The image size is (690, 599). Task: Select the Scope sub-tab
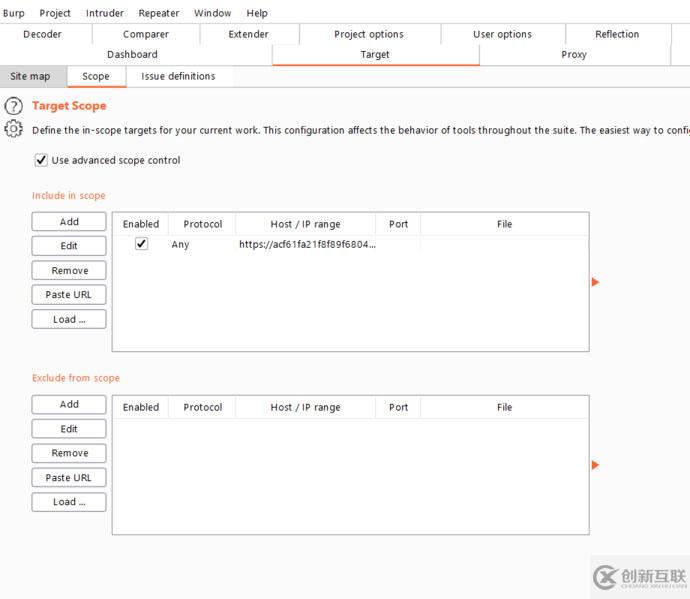click(95, 77)
